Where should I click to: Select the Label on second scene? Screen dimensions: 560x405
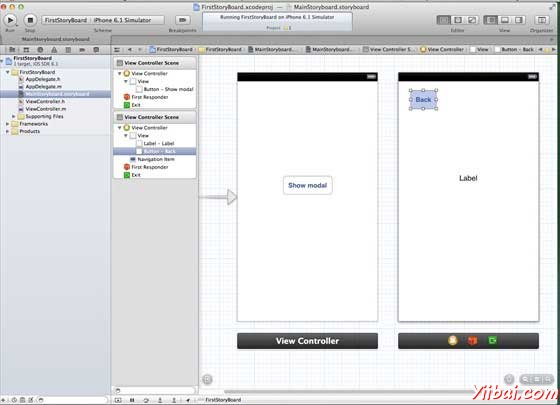point(468,178)
